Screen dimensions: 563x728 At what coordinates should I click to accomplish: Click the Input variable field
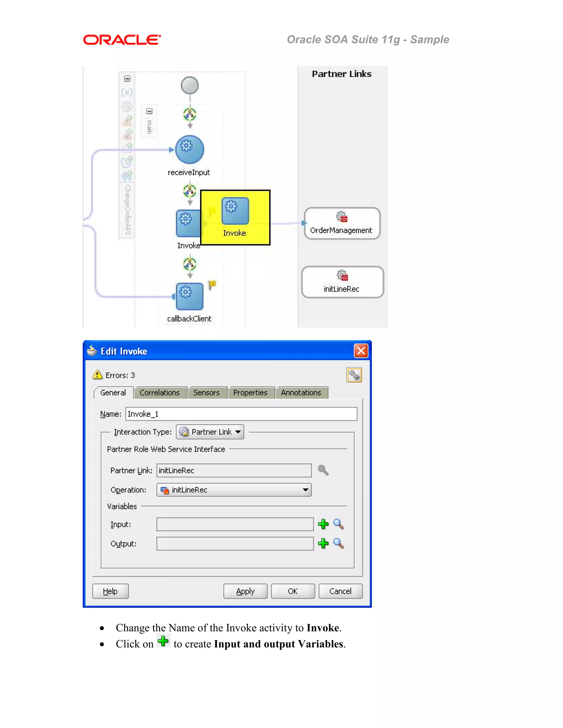(x=235, y=524)
